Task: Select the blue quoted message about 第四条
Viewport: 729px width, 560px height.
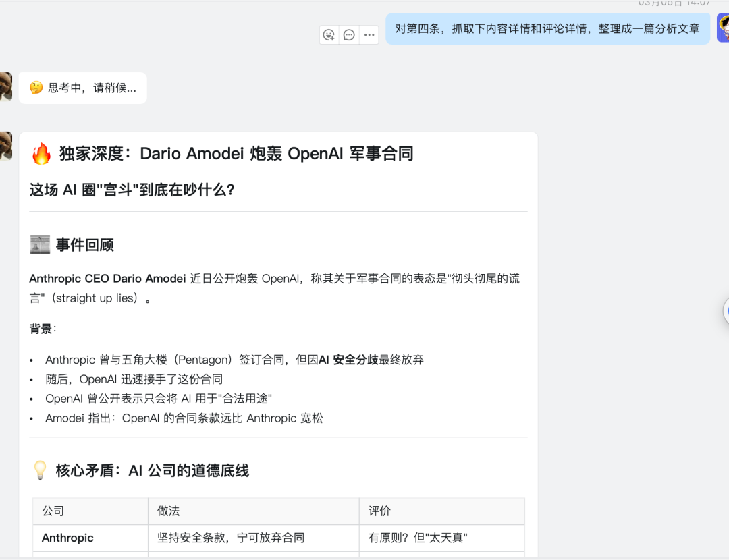Action: pos(546,29)
